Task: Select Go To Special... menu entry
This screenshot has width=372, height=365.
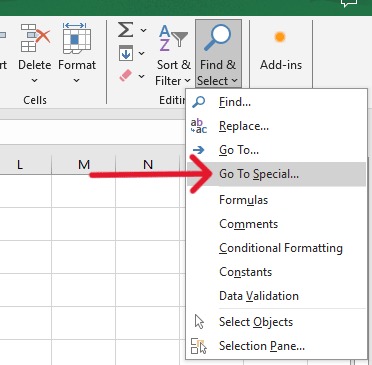Action: pos(276,174)
